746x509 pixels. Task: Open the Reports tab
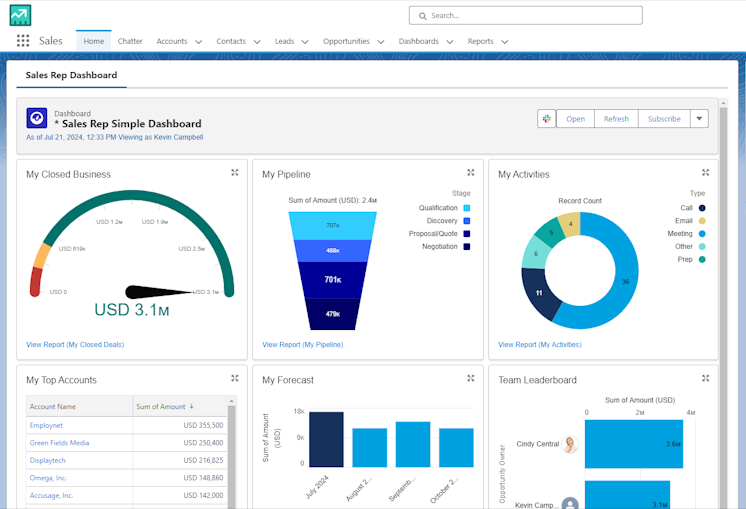click(x=481, y=41)
